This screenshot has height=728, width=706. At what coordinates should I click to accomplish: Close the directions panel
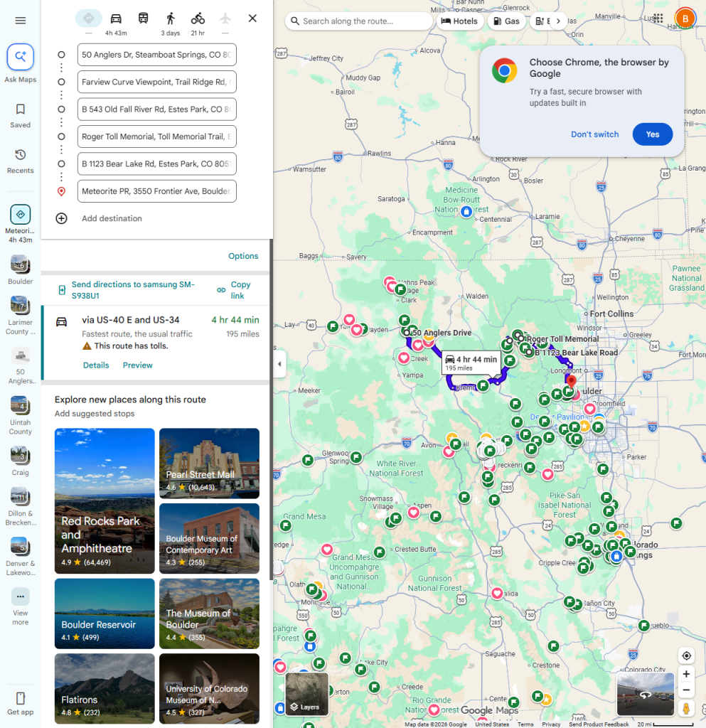[x=252, y=18]
